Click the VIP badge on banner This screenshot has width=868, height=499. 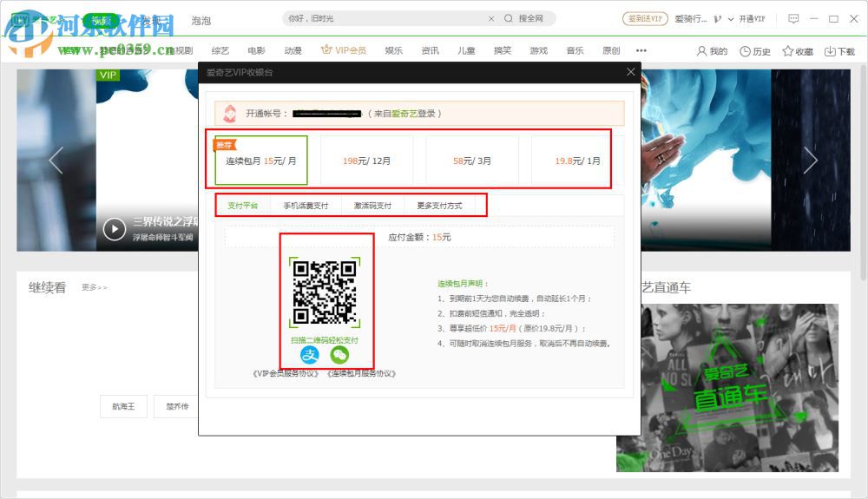pos(108,75)
